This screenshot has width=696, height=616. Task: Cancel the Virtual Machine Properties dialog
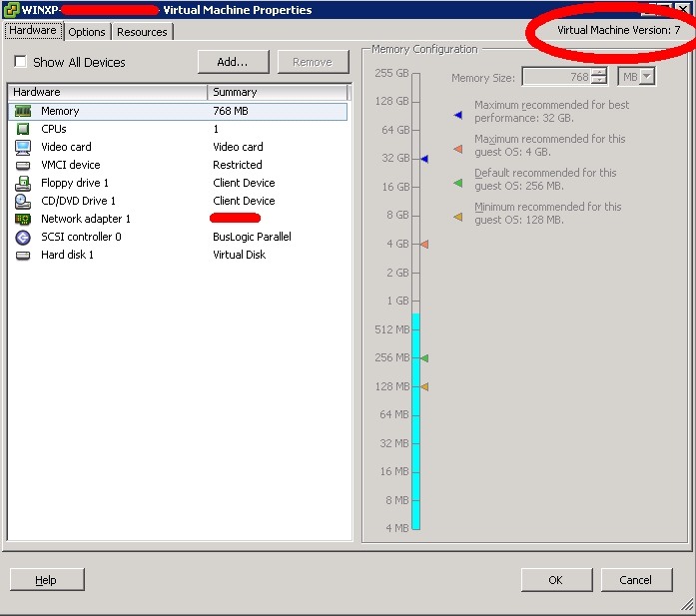[635, 580]
